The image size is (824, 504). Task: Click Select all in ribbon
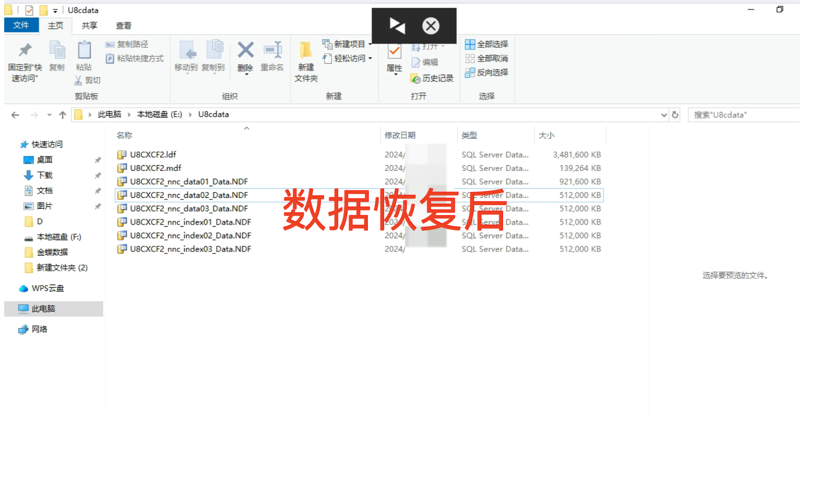point(487,44)
